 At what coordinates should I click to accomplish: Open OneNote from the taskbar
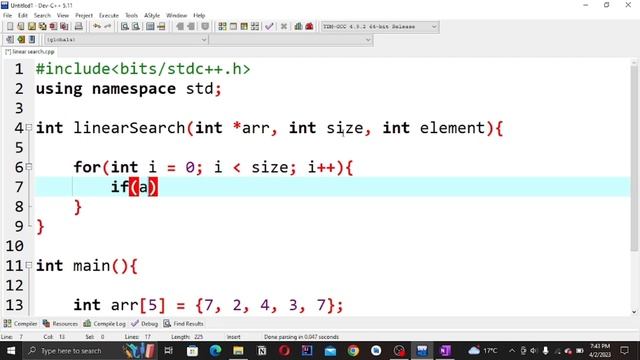[x=445, y=351]
